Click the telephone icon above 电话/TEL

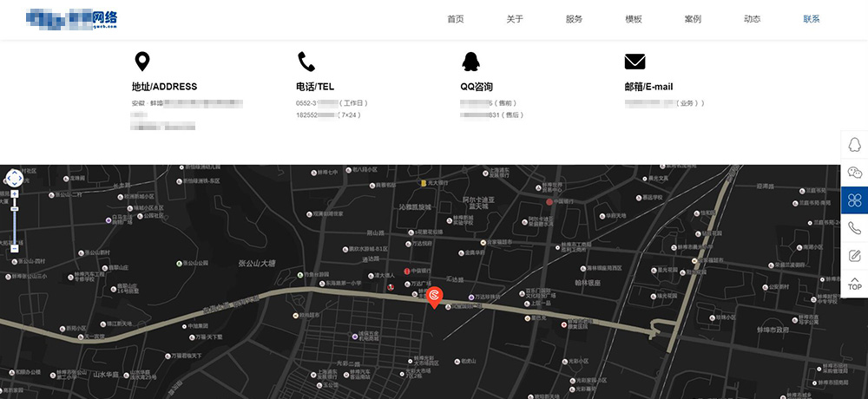pos(306,62)
